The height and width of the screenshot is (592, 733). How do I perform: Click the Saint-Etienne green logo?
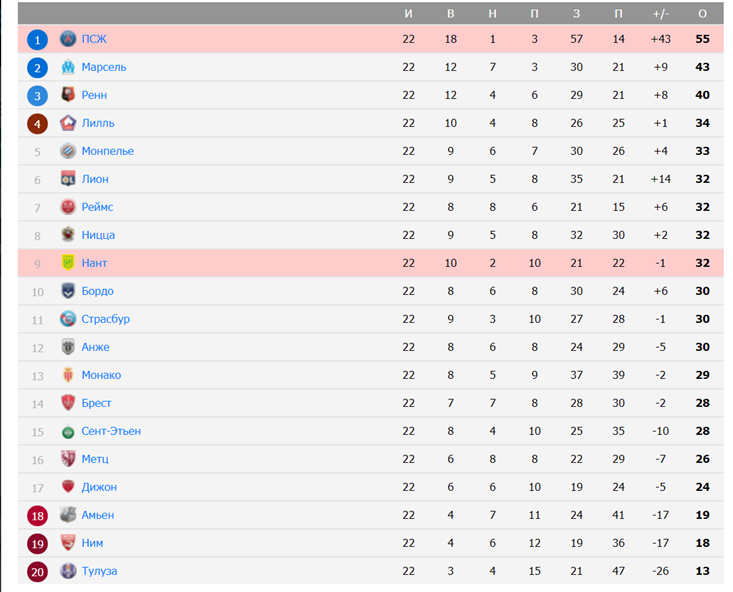68,432
